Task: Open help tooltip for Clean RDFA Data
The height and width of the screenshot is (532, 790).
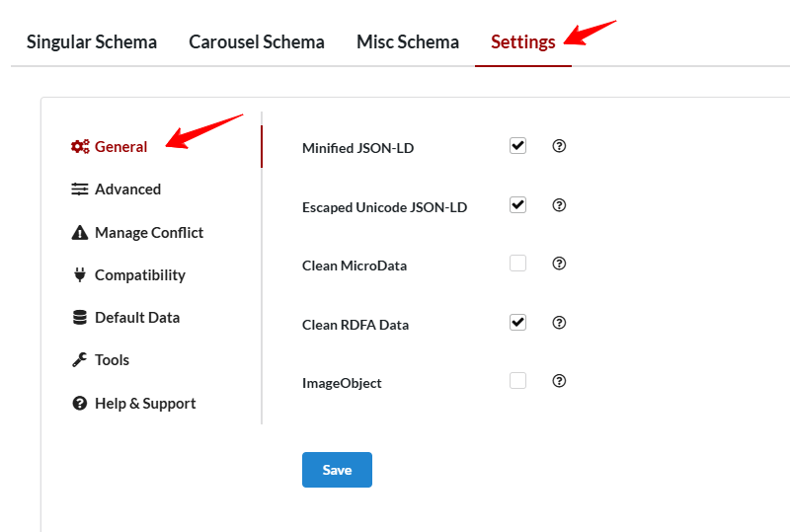Action: 559,323
